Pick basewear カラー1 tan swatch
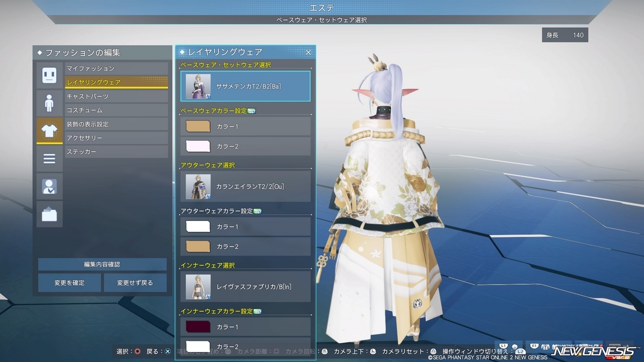Screen dimensions: 644x362 click(x=198, y=127)
